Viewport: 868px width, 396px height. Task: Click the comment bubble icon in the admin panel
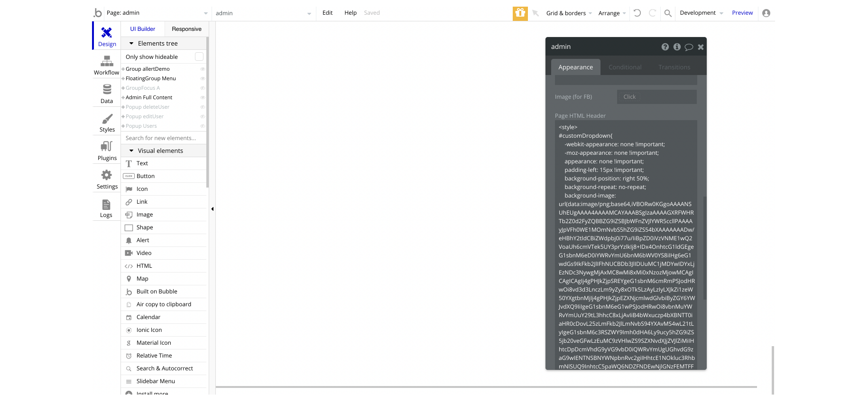coord(689,47)
